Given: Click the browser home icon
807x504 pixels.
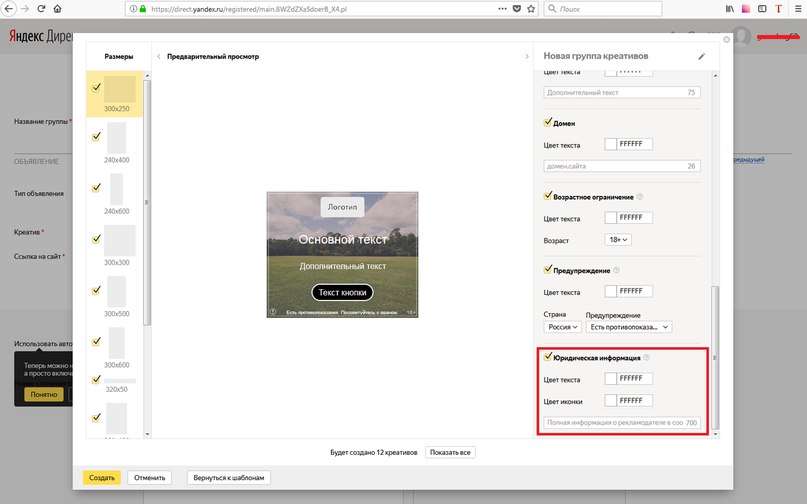Looking at the screenshot, I should click(x=57, y=9).
